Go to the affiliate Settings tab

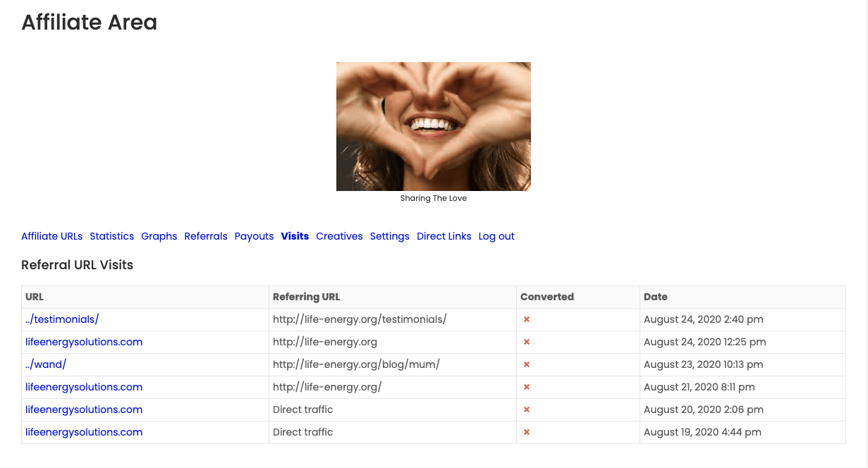click(390, 236)
